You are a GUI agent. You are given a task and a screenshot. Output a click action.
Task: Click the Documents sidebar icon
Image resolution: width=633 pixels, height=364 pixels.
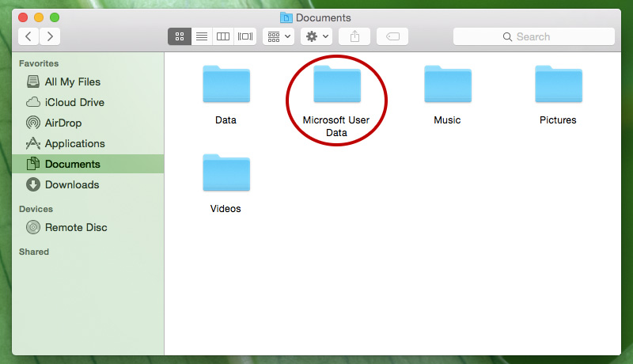(33, 164)
